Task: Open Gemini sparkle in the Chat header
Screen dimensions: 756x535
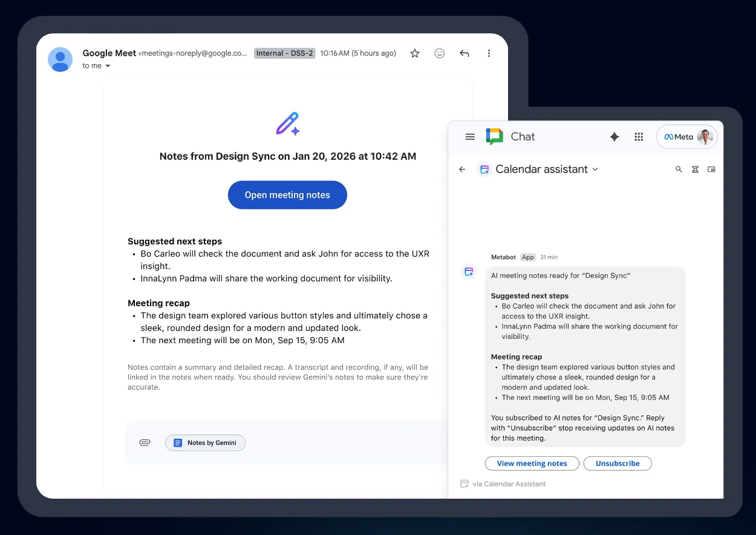Action: [614, 137]
